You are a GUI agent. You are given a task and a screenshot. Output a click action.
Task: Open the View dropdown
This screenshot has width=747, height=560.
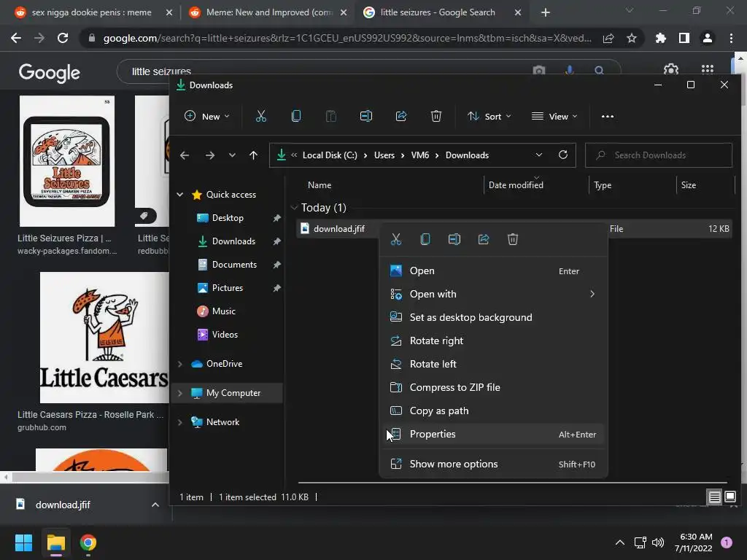click(x=554, y=116)
